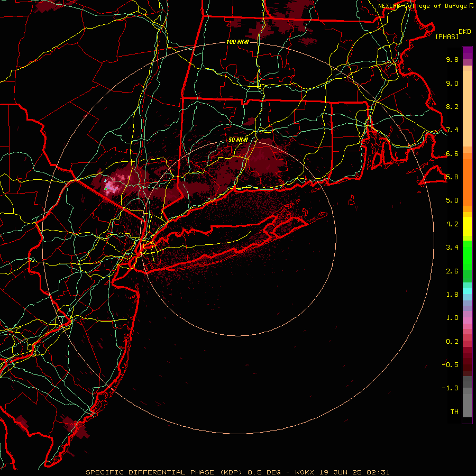The height and width of the screenshot is (476, 476).
Task: Pick the peach segment of color scale
Action: (x=467, y=108)
